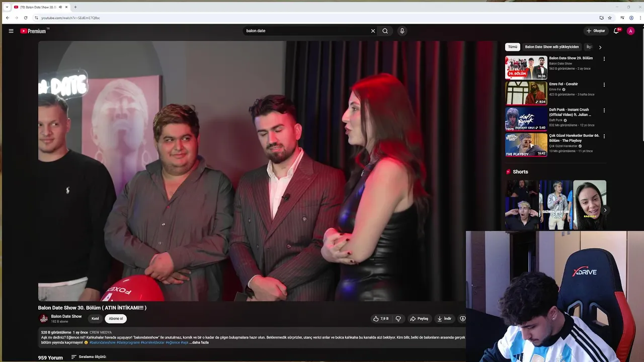Open more options for Balon Date Show 29. Bölüm

[604, 59]
